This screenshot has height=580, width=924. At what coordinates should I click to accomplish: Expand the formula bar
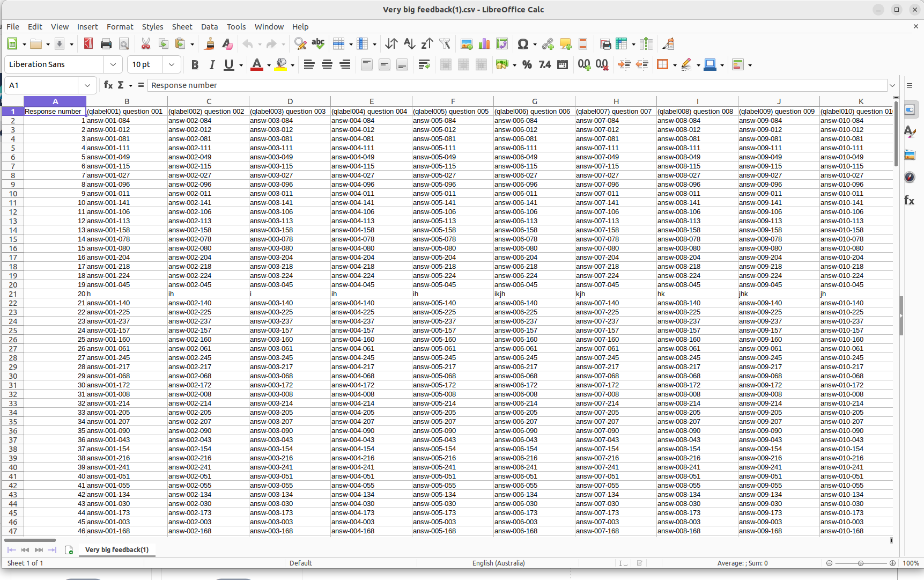[x=892, y=85]
